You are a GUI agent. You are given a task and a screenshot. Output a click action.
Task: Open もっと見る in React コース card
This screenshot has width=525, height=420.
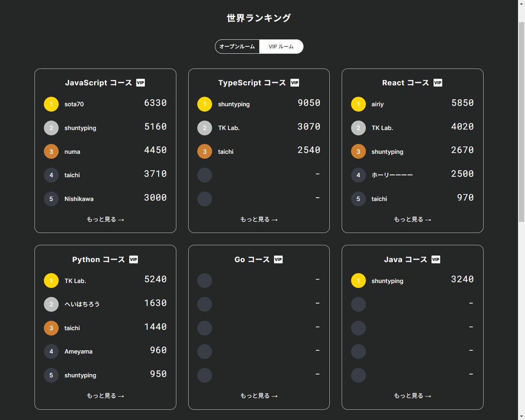(x=413, y=220)
